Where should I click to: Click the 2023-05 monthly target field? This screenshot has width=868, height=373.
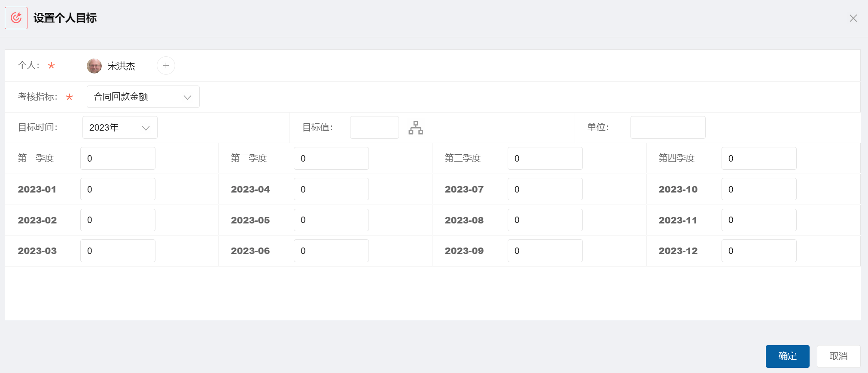coord(331,220)
